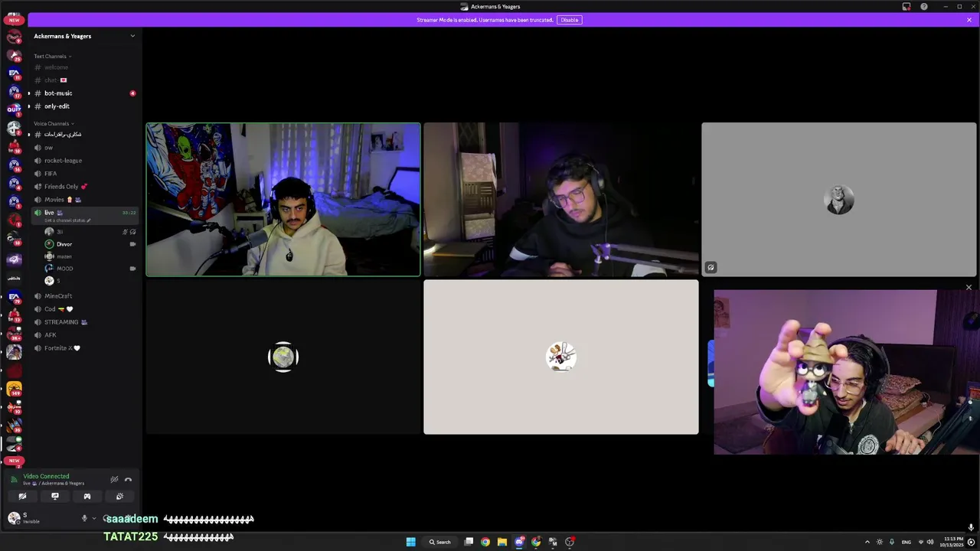Open File Explorer from the taskbar
The height and width of the screenshot is (551, 980).
coord(501,542)
